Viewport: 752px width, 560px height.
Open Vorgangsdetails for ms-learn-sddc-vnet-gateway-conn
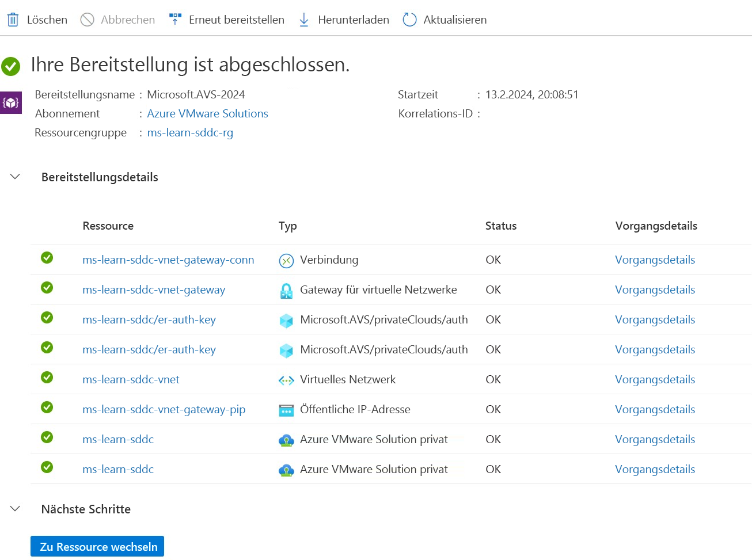[x=655, y=260]
